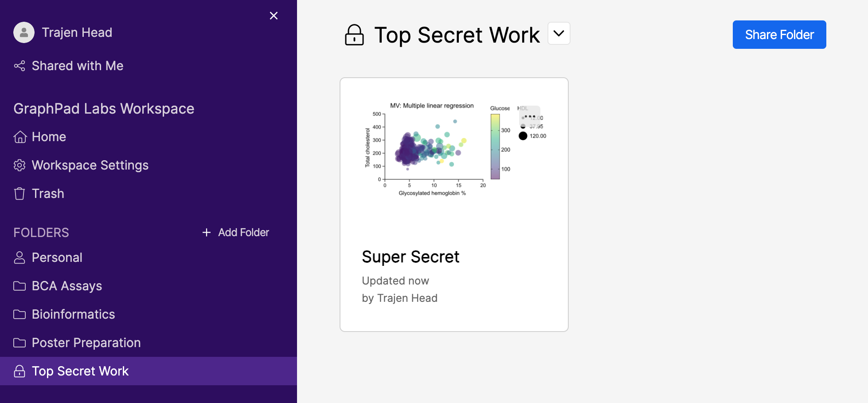This screenshot has width=868, height=403.
Task: Click the Super Secret file title
Action: pos(411,257)
